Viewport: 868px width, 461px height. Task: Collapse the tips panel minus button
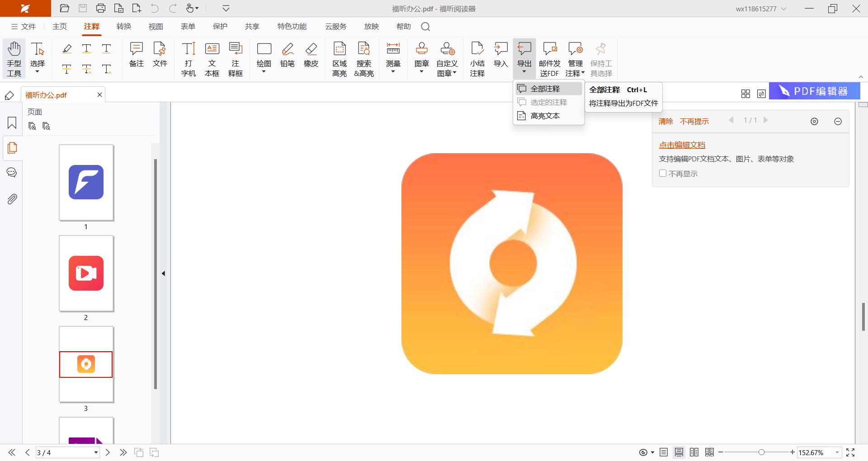point(838,122)
